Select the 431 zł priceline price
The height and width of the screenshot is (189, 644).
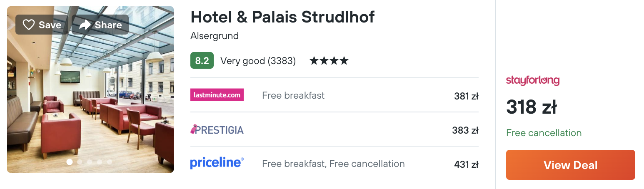466,164
